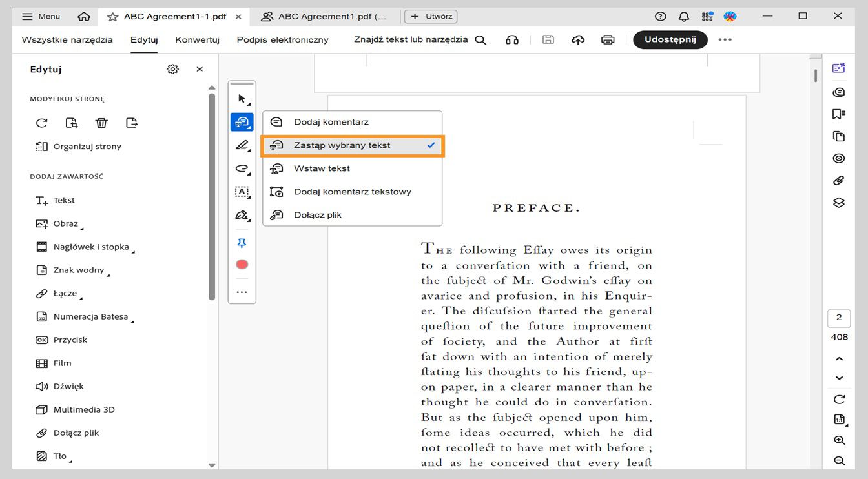Star the ABC Agreement1-1.pdf tab

click(x=112, y=17)
